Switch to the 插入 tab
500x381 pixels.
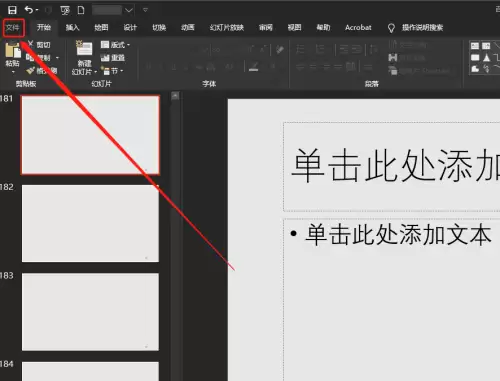72,27
